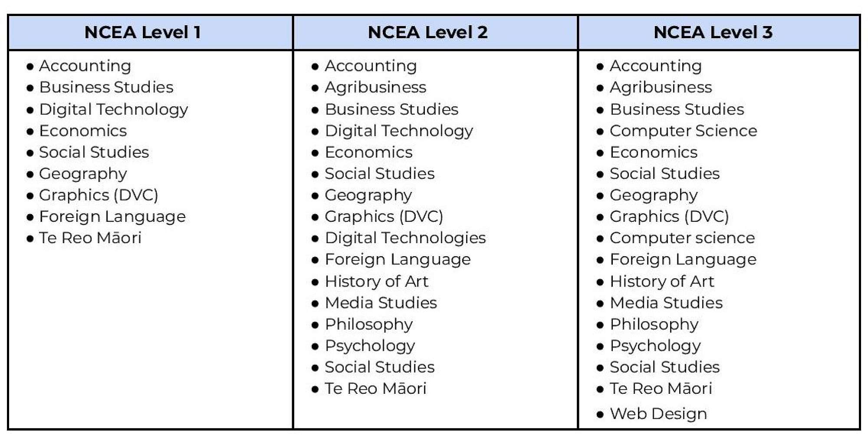868x442 pixels.
Task: Click Philosophy under NCEA Level 3
Action: tap(654, 324)
